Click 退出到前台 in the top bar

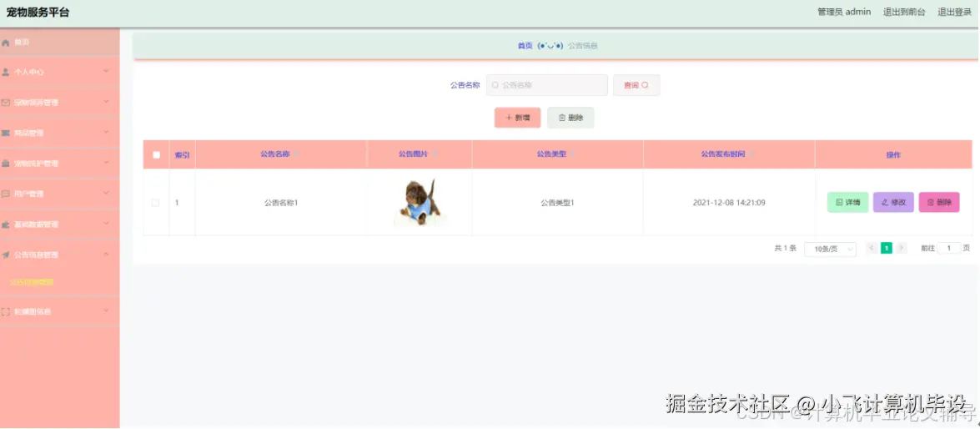pos(904,12)
